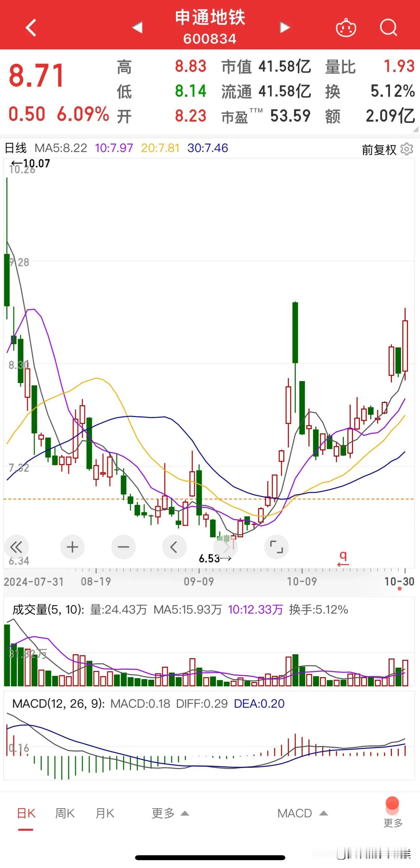Tap the red q marker on chart

point(343,559)
